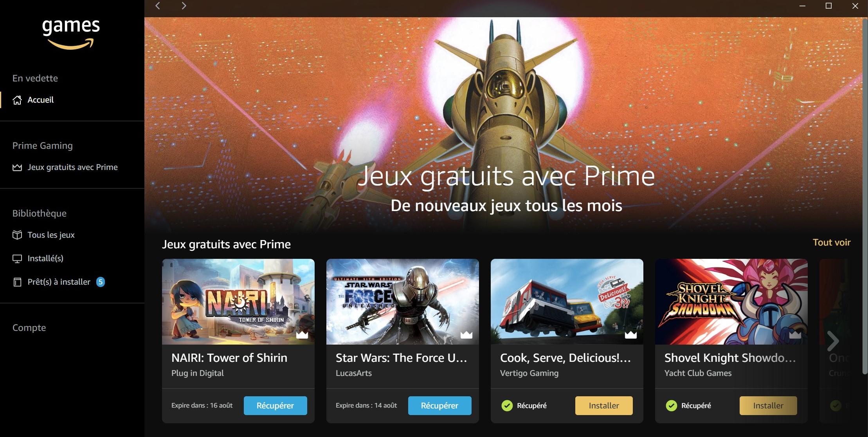Go back with the left navigation arrow
Screen dimensions: 868x437
[158, 5]
